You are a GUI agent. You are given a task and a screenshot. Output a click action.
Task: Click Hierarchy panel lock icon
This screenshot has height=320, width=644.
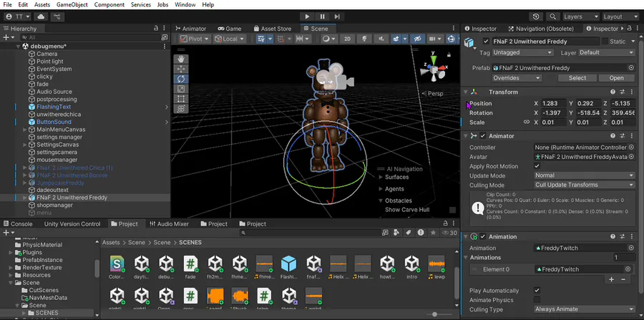pyautogui.click(x=156, y=29)
